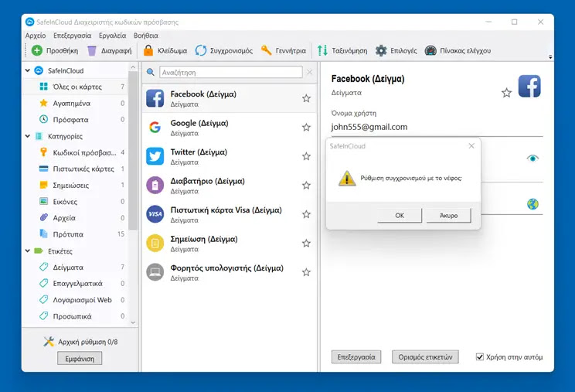Open the Διαβατήριο (Δείγμα) card

click(230, 186)
